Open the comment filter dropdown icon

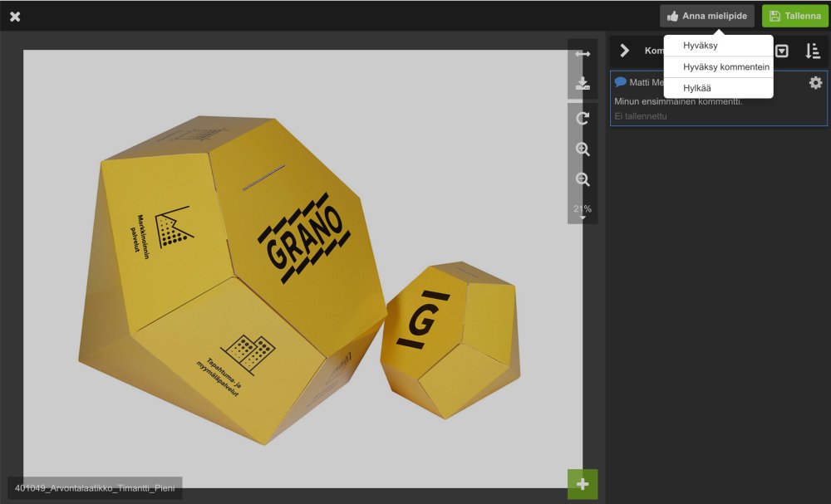(782, 51)
